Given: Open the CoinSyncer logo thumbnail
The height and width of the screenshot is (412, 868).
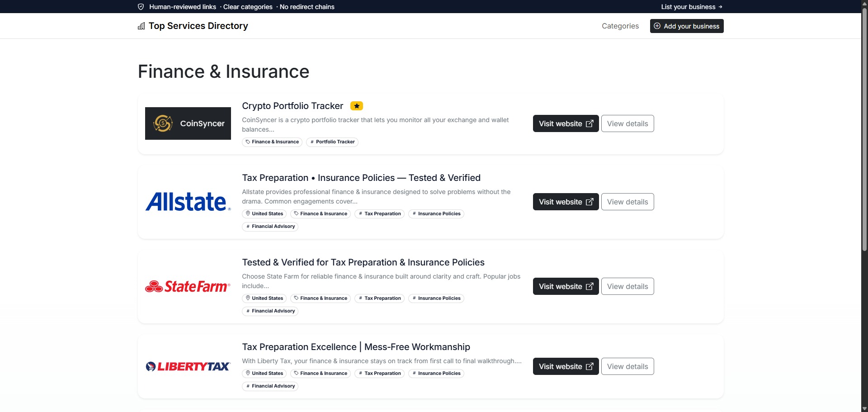Looking at the screenshot, I should pos(188,123).
